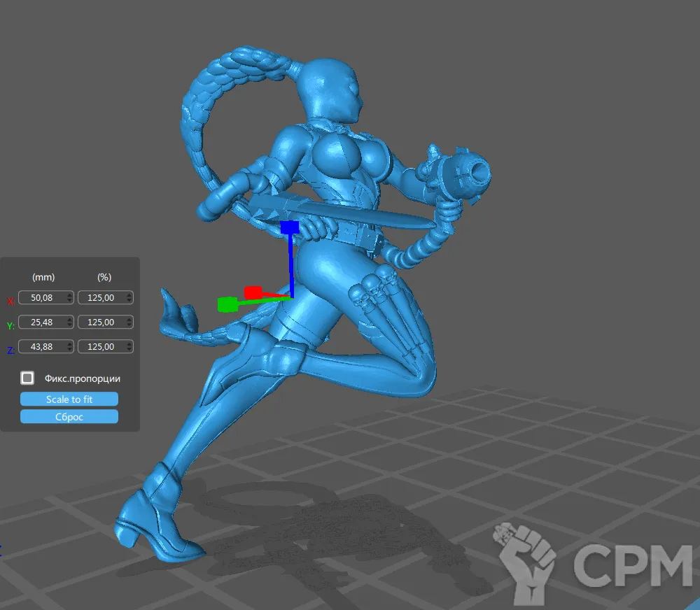700x610 pixels.
Task: Decrease X percent with down arrow
Action: [129, 301]
